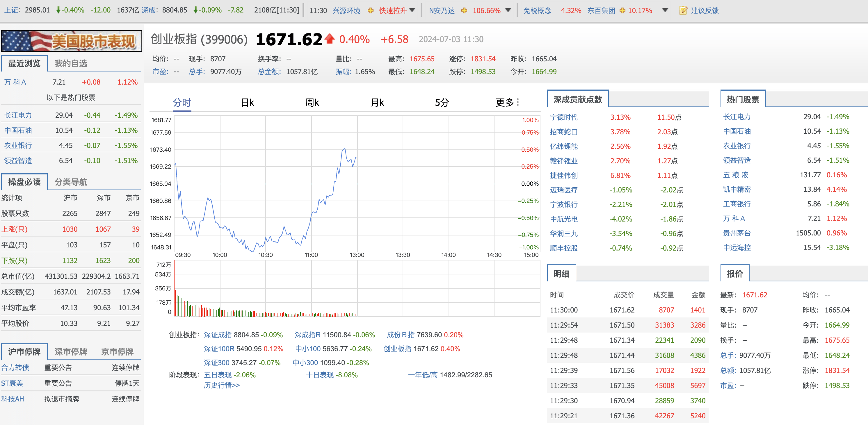
Task: Open the 分类导航 tab
Action: [72, 182]
